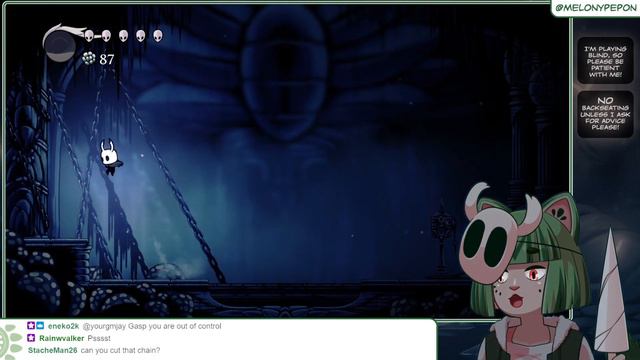The image size is (640, 360).
Task: Click the username StacheMan26 in chat
Action: click(53, 350)
